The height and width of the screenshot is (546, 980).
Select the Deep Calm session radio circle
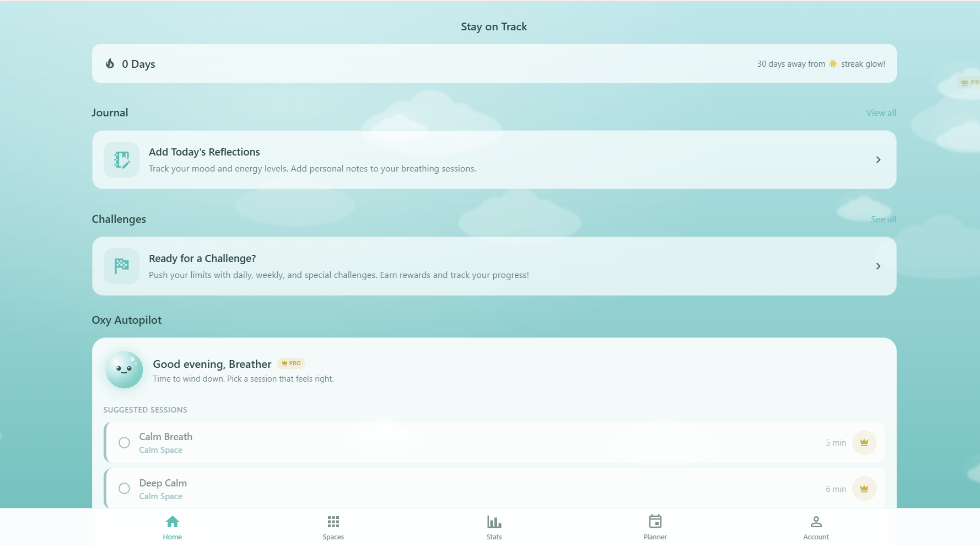pos(124,489)
